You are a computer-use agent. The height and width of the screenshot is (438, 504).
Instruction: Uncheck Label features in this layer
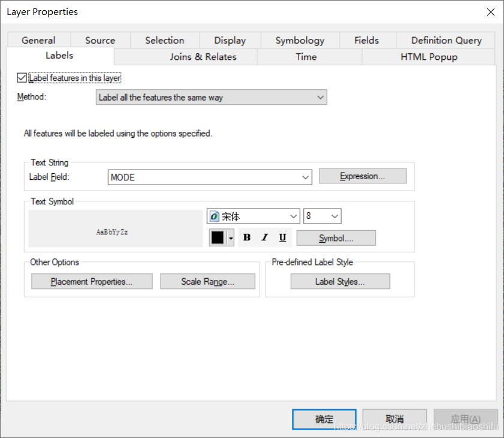point(22,78)
